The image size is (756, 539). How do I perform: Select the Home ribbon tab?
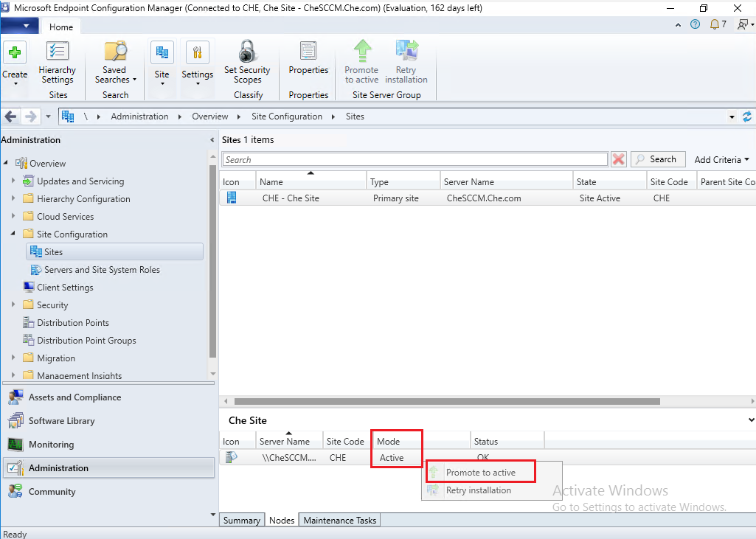61,27
